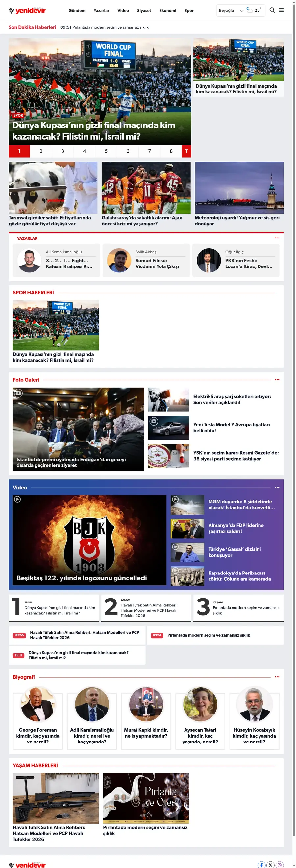Open 15:11 Dünya Kupası news row
This screenshot has height=868, width=296.
[x=77, y=655]
